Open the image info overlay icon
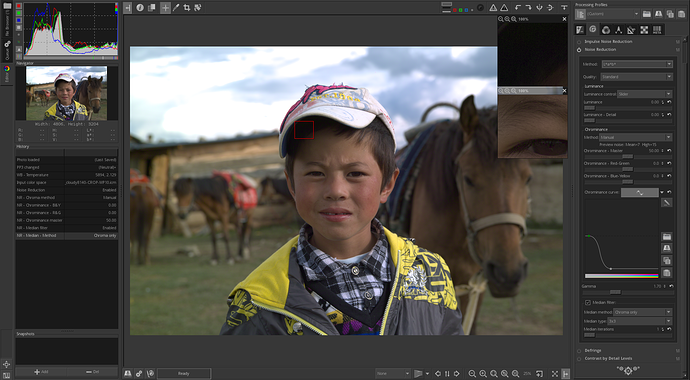 (x=140, y=7)
